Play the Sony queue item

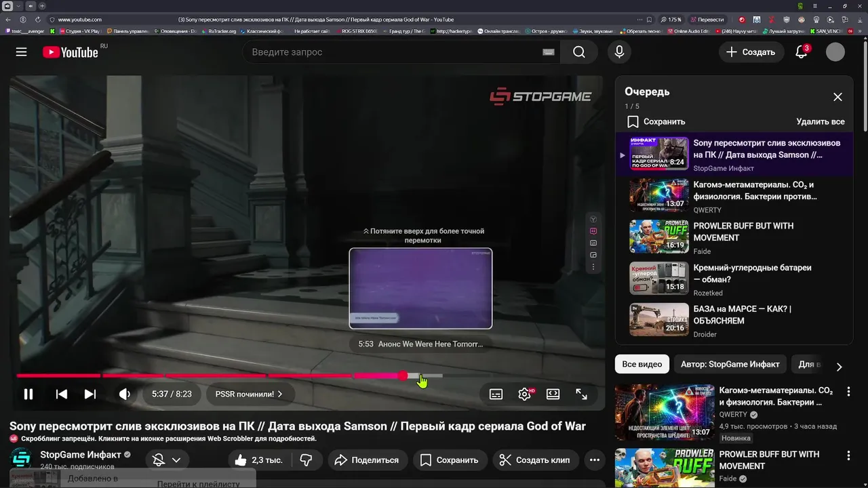pos(734,155)
